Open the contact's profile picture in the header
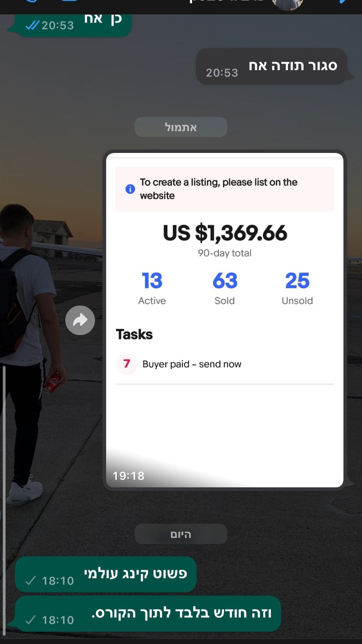The width and height of the screenshot is (362, 644). (287, 4)
